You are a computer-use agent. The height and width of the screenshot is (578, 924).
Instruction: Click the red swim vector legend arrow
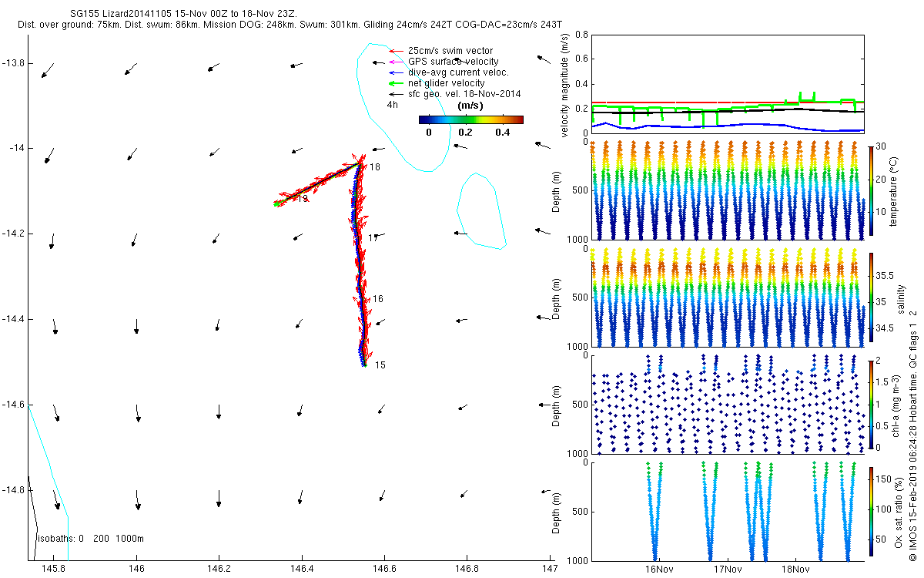(397, 51)
